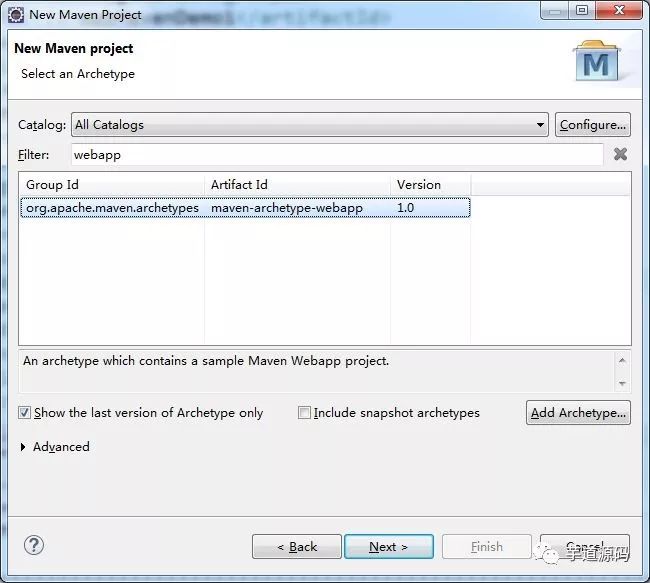Sort by the Group Id column header
Viewport: 650px width, 583px height.
pos(112,185)
